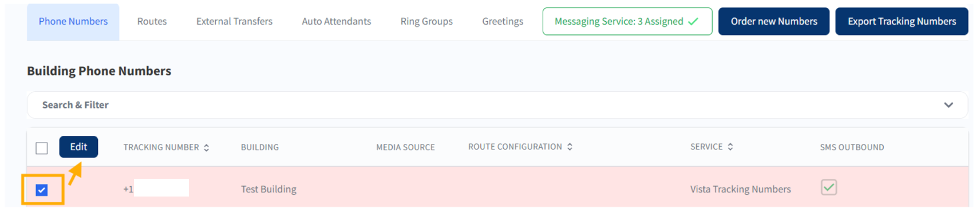Viewport: 980px width, 212px height.
Task: Toggle the select-all checkbox in header
Action: click(42, 148)
